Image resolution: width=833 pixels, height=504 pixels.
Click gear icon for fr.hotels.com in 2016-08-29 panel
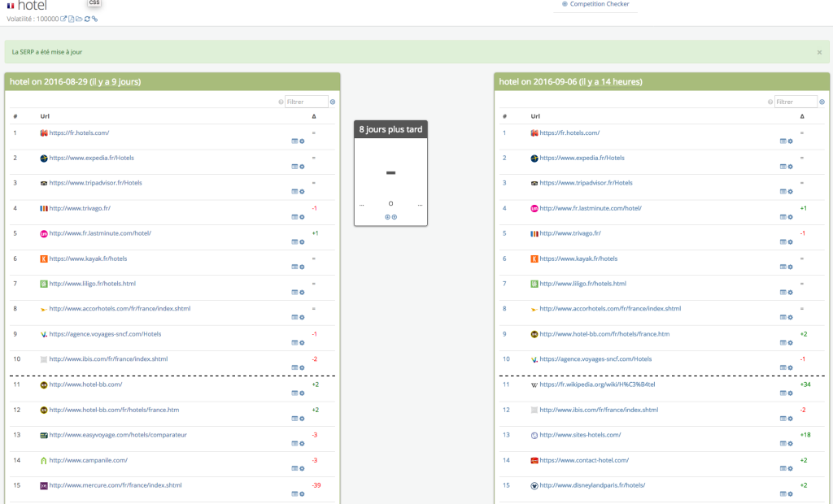(302, 141)
